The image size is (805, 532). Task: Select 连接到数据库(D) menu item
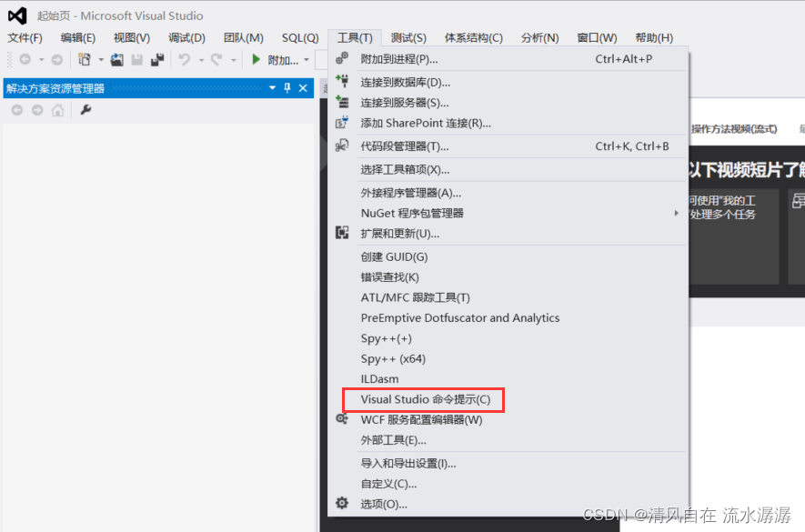pos(508,82)
